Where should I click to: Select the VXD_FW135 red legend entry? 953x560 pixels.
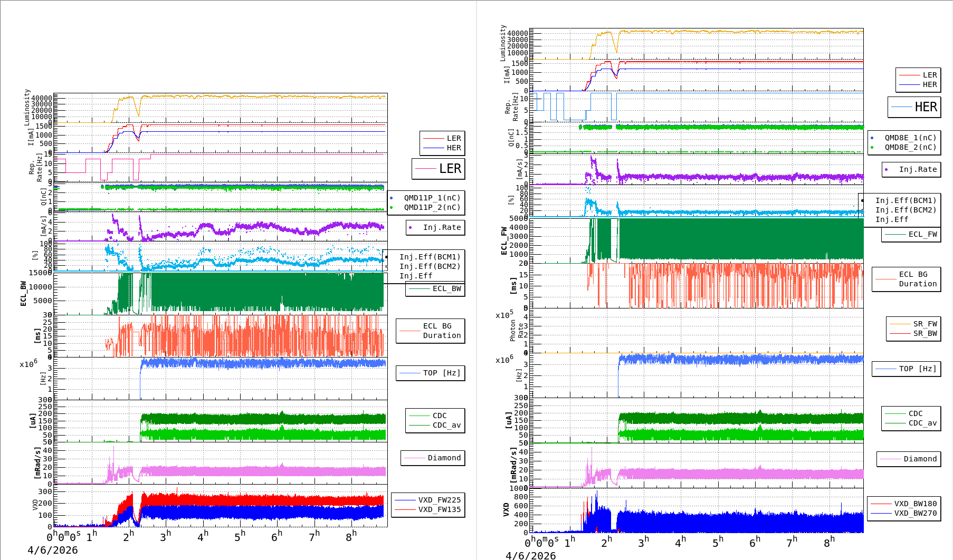pyautogui.click(x=428, y=509)
